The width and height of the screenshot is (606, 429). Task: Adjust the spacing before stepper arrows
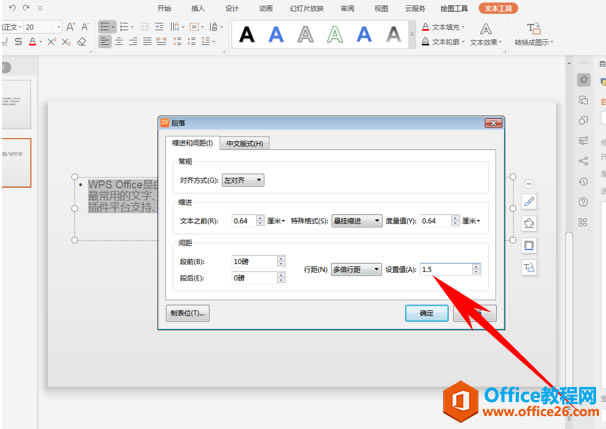[x=281, y=262]
